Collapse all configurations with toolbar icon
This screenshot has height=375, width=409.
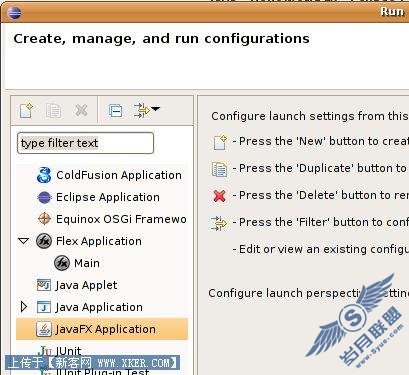[115, 110]
